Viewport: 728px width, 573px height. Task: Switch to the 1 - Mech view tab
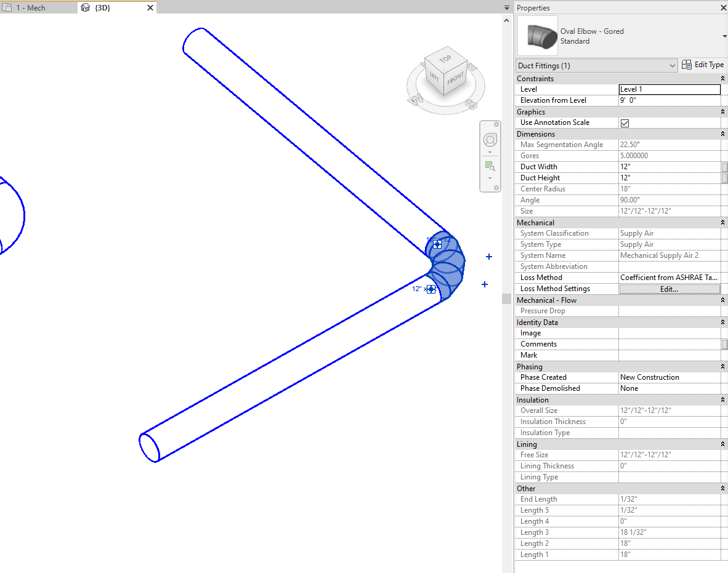coord(31,8)
